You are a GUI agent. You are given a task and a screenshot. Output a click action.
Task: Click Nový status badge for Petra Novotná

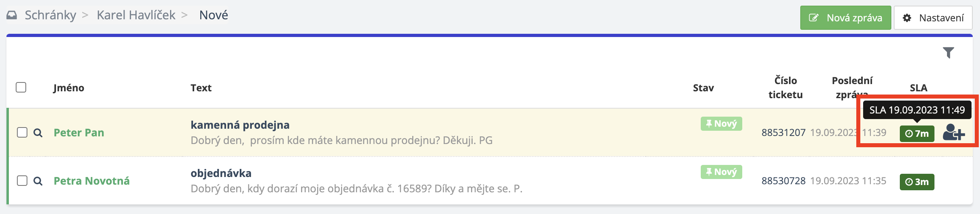click(721, 172)
